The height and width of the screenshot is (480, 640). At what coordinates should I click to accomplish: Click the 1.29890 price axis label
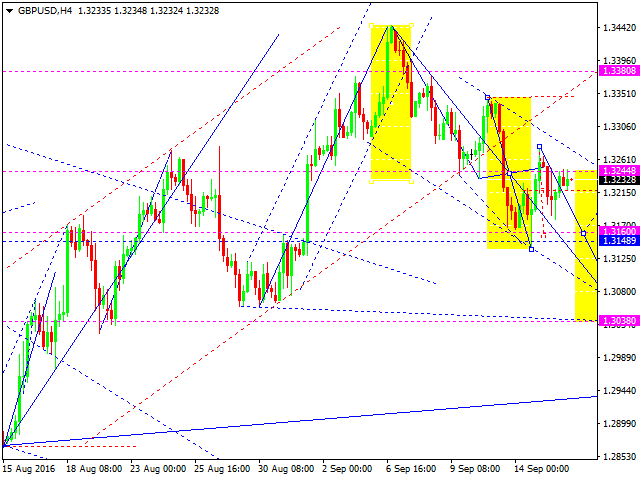tap(619, 358)
